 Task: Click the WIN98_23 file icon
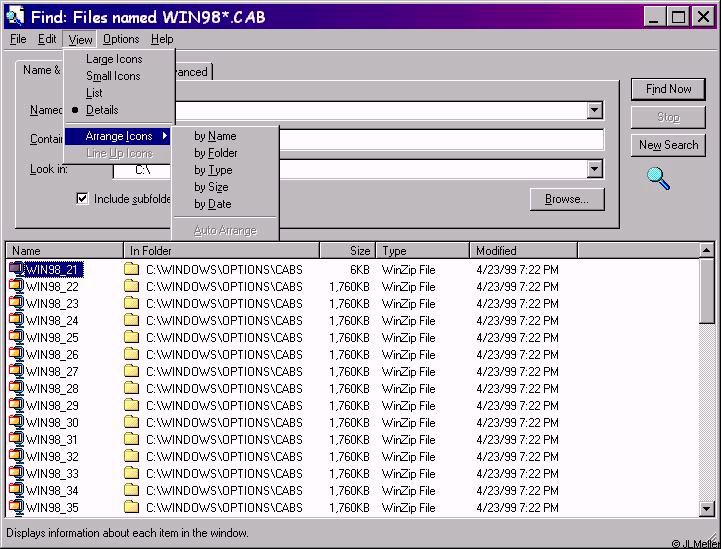coord(17,303)
